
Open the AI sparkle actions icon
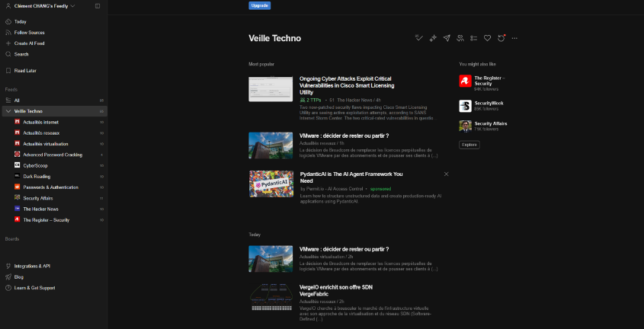(432, 38)
